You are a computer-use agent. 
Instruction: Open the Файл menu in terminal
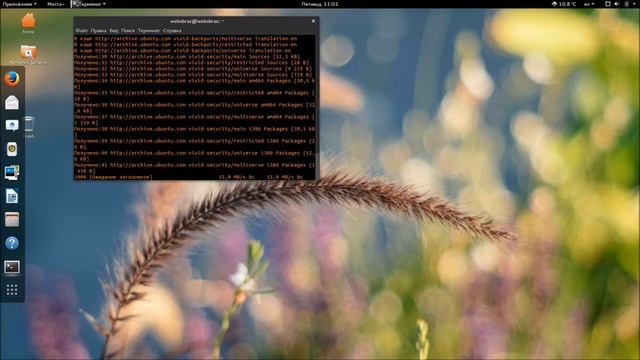pos(81,31)
